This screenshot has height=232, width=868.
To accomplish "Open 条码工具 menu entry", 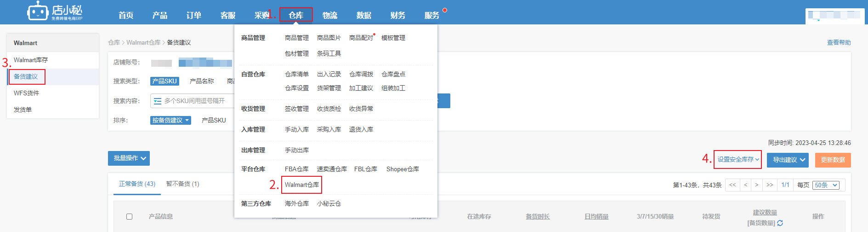I will coord(329,53).
